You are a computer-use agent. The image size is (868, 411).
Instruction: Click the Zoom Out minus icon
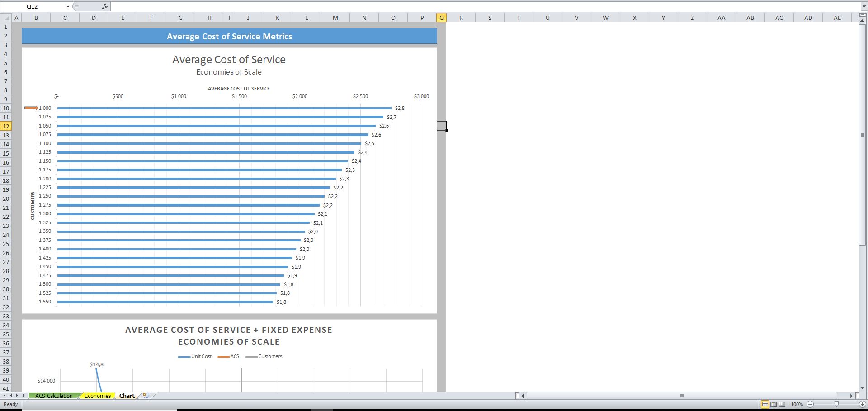[810, 404]
